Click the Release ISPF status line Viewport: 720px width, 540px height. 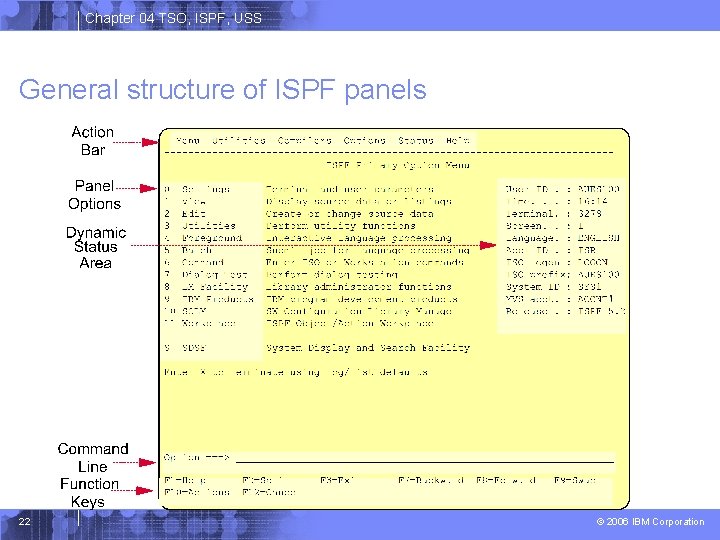[x=565, y=311]
